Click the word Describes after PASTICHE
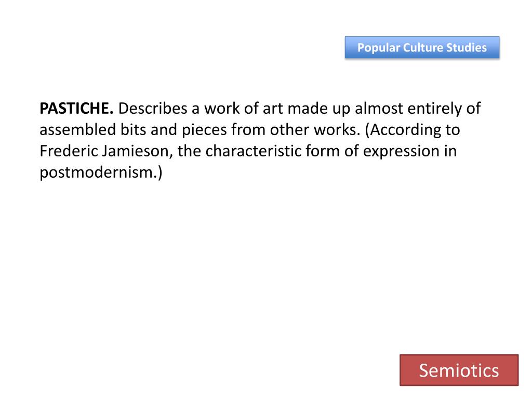The width and height of the screenshot is (532, 399). 152,109
